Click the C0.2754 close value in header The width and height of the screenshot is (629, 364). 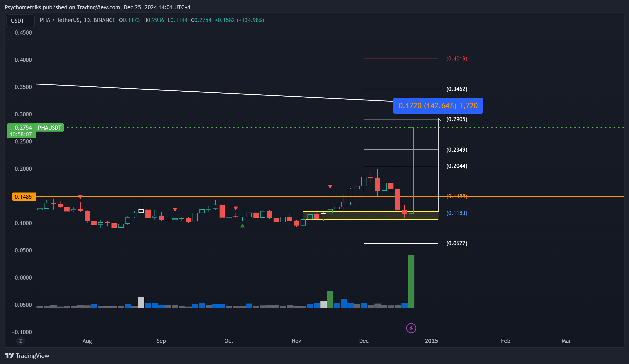(x=201, y=20)
